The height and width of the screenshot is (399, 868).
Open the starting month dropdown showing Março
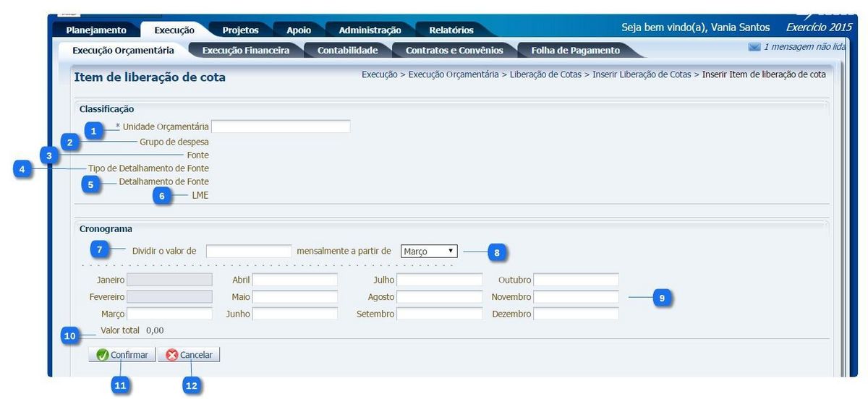tap(429, 251)
